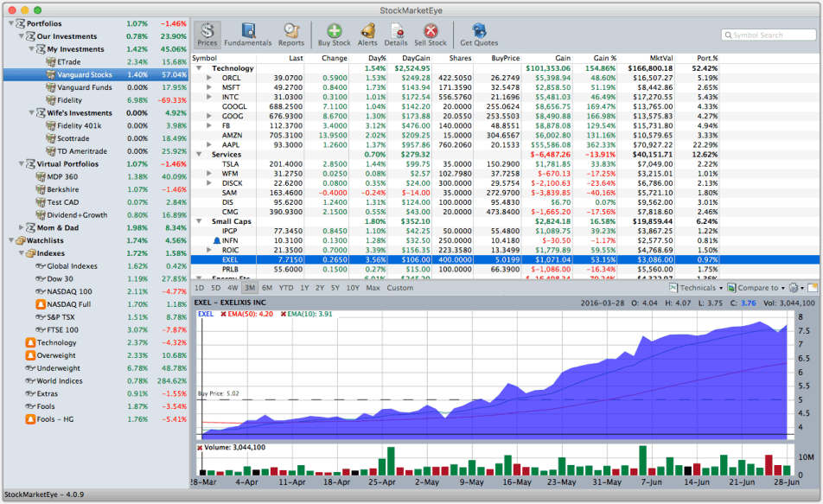Switch chart range to 1Y
823x504 pixels.
304,288
